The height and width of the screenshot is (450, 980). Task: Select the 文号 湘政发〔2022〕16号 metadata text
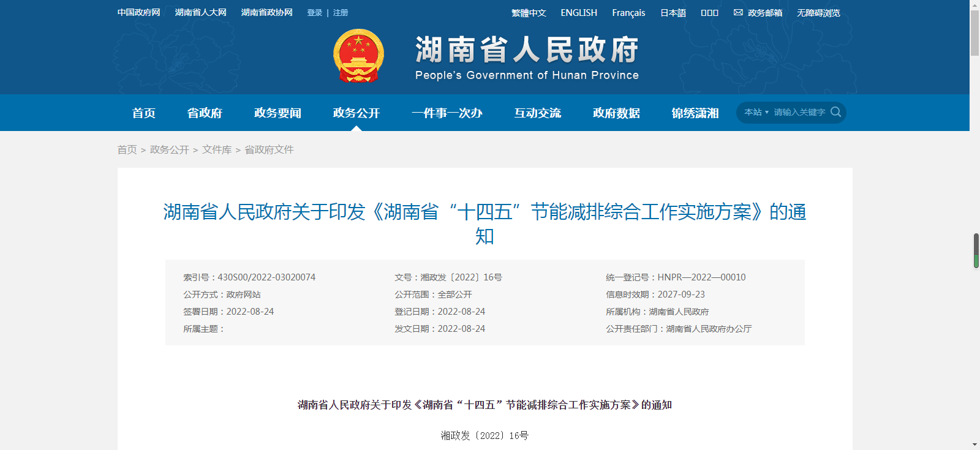point(448,277)
